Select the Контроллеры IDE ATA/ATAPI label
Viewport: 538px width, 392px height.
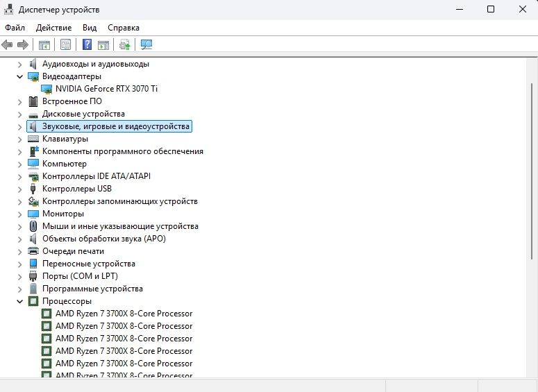tap(96, 176)
